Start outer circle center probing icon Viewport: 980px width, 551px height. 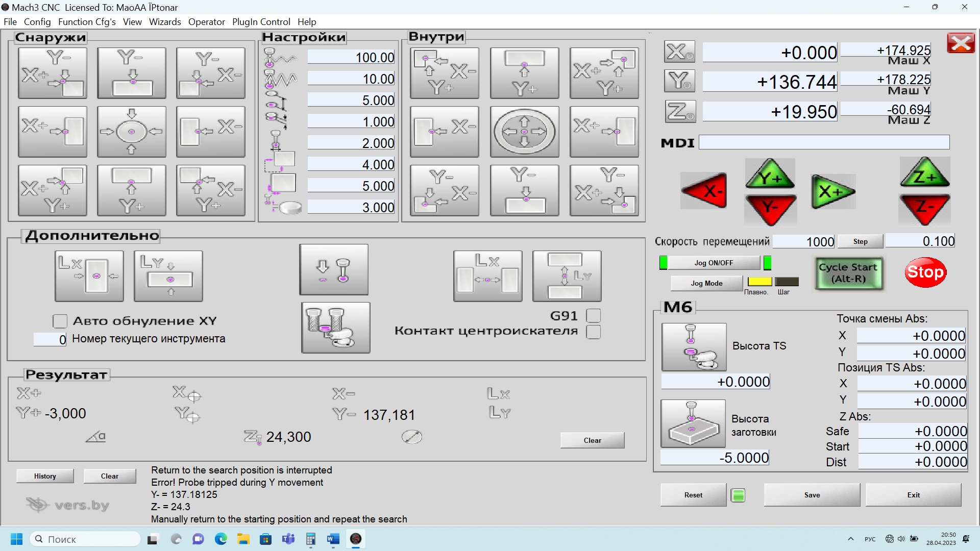131,132
